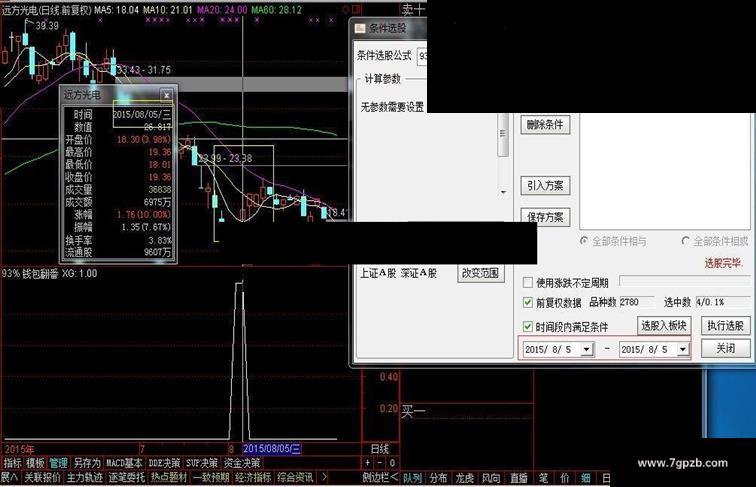Open the start date dropdown calendar
The width and height of the screenshot is (756, 487).
tap(587, 349)
